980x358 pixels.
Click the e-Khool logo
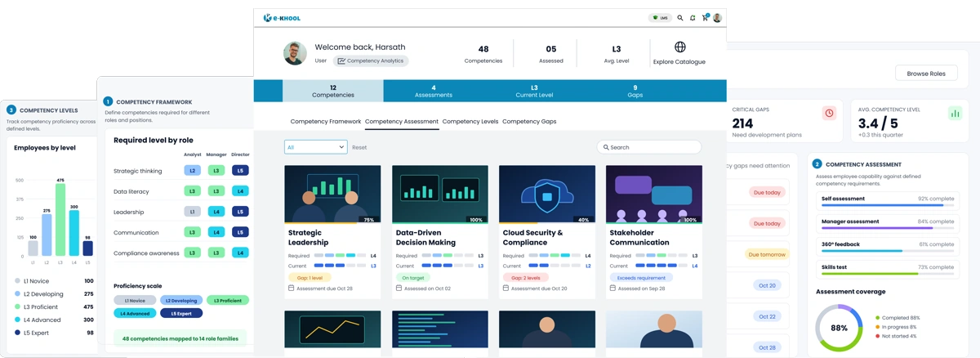[282, 18]
